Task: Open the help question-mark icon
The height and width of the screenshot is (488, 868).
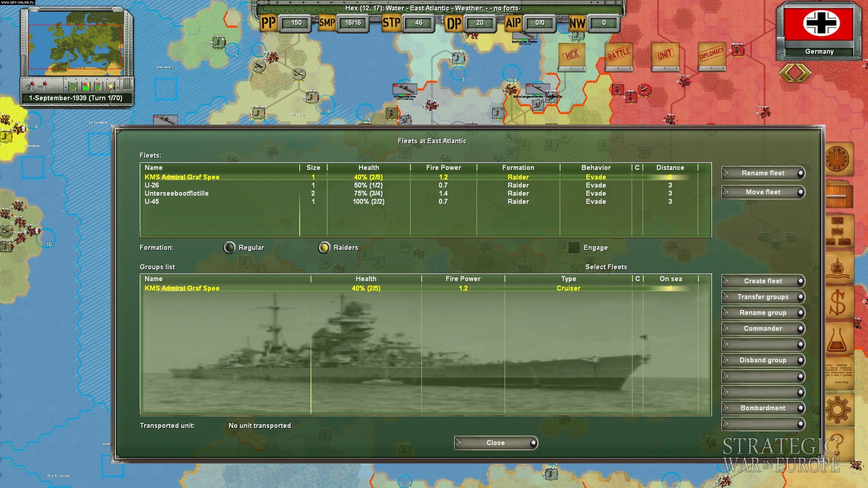Action: 840,441
